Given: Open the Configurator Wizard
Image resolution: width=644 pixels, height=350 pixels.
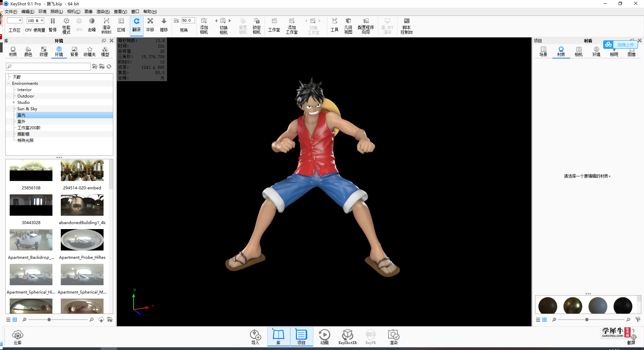Looking at the screenshot, I should [x=366, y=26].
